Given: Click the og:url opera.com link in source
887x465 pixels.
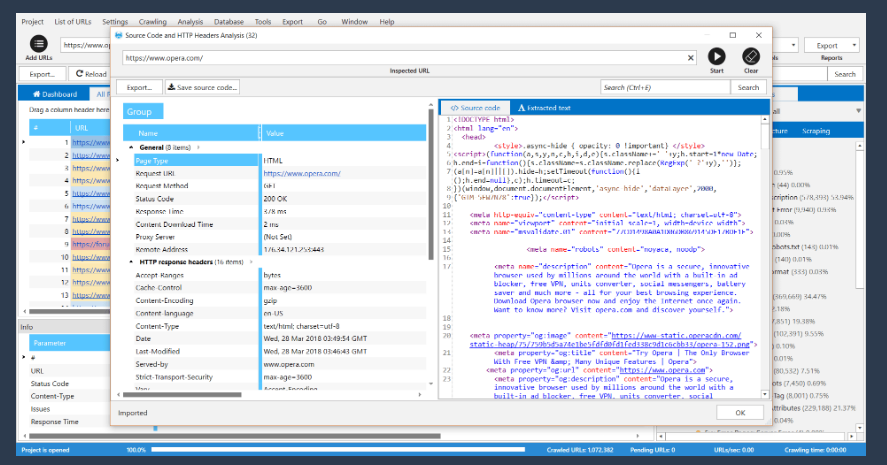Looking at the screenshot, I should [662, 370].
